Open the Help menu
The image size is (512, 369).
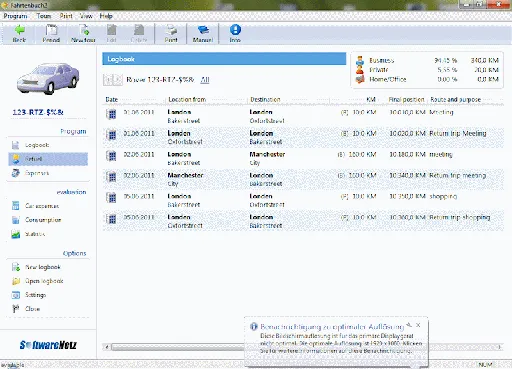[x=106, y=16]
